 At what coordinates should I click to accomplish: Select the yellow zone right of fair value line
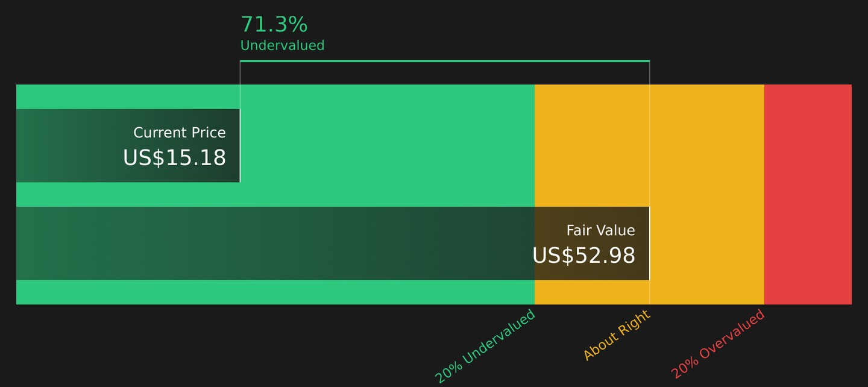pos(707,194)
